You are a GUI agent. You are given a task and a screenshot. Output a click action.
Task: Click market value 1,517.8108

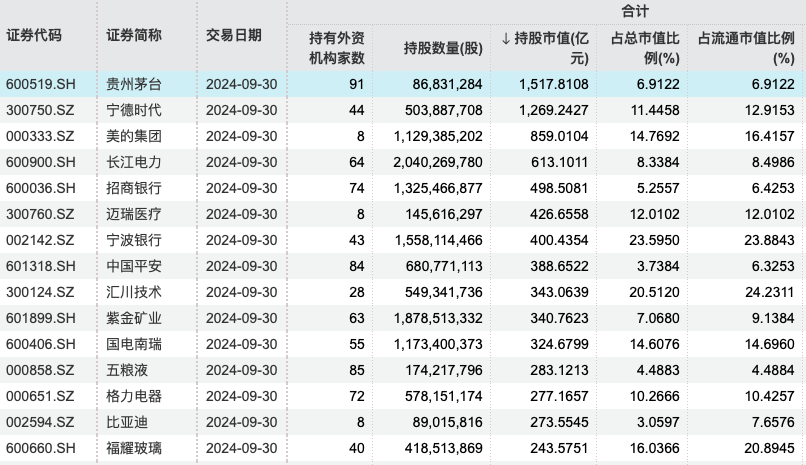pyautogui.click(x=554, y=84)
